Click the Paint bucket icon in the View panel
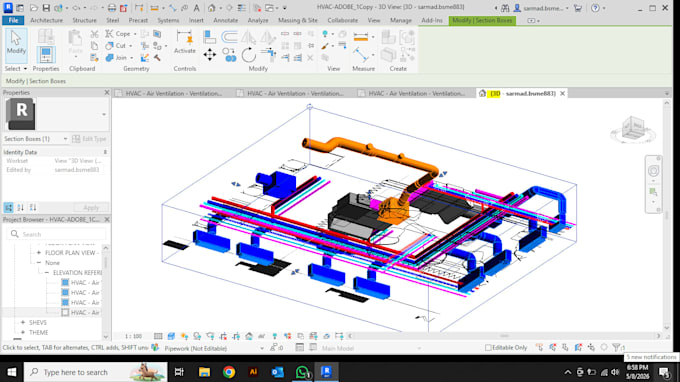Viewport: 680px width, 382px height. point(325,46)
